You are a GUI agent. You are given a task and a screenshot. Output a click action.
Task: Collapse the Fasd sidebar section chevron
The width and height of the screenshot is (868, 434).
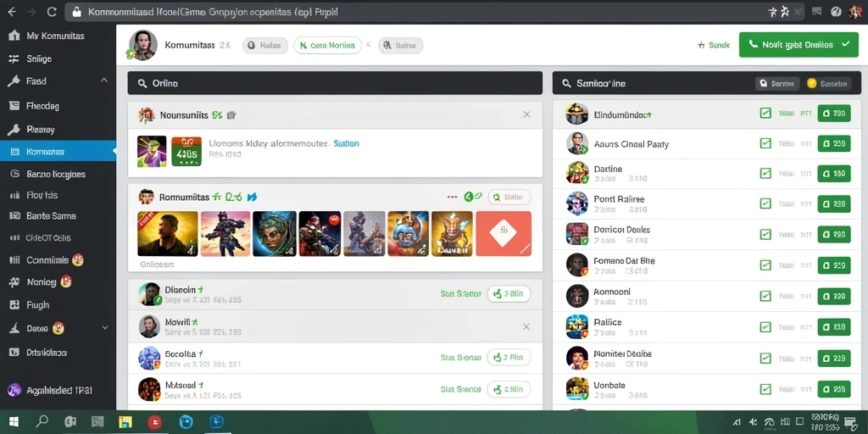[104, 81]
